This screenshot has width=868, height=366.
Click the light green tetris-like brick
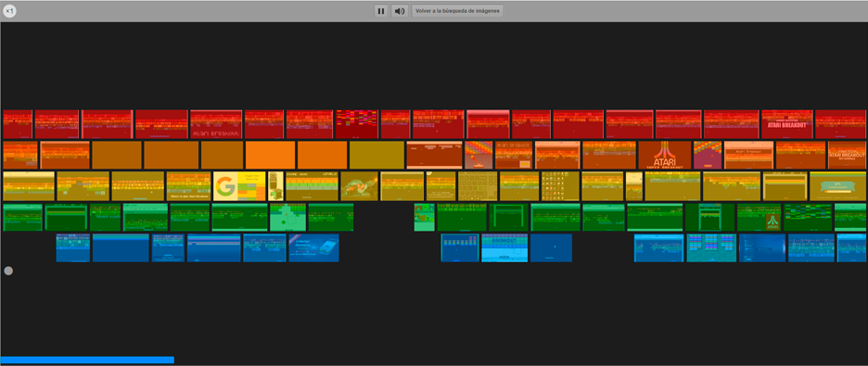click(287, 217)
